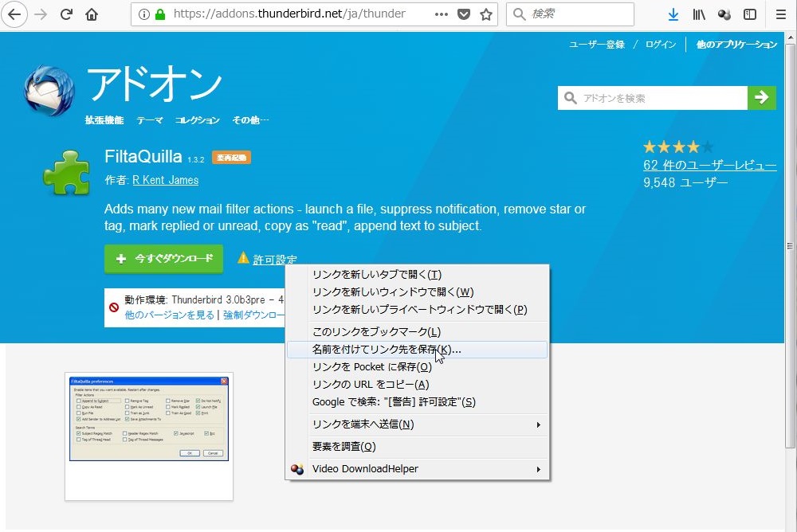Open テーマ navigation tab
Viewport: 797px width, 532px height.
coord(150,120)
